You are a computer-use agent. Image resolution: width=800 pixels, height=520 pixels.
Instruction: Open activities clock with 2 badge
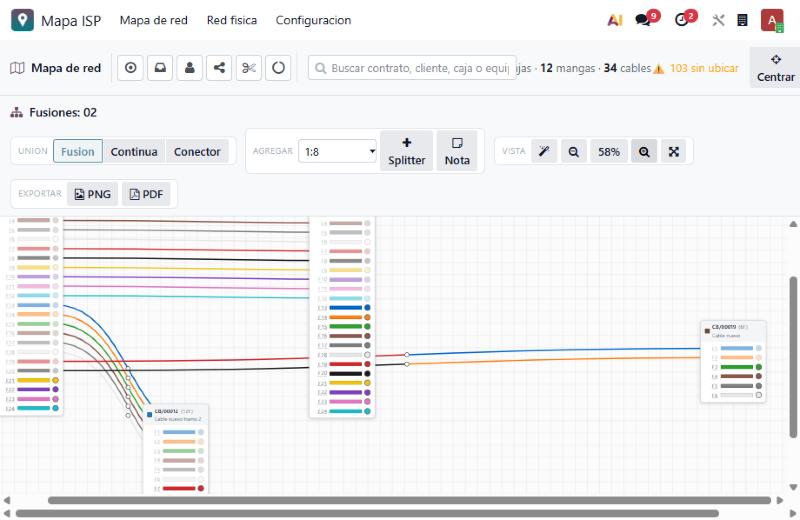click(x=682, y=20)
